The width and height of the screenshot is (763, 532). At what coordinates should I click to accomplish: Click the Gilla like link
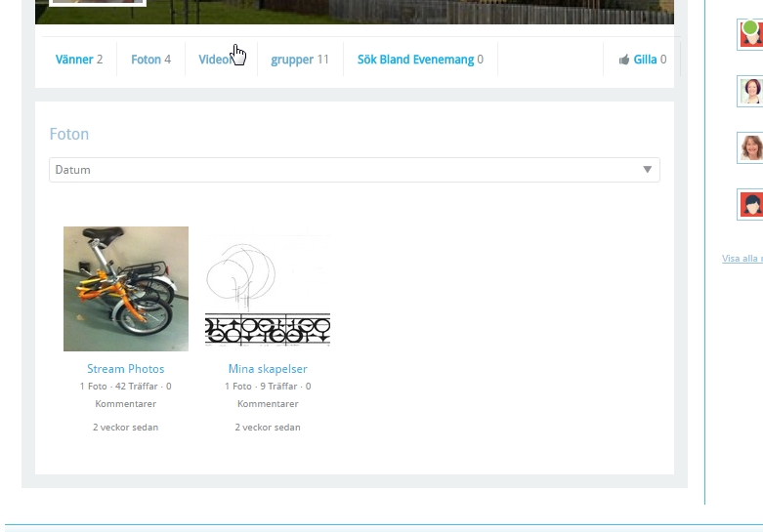point(645,60)
